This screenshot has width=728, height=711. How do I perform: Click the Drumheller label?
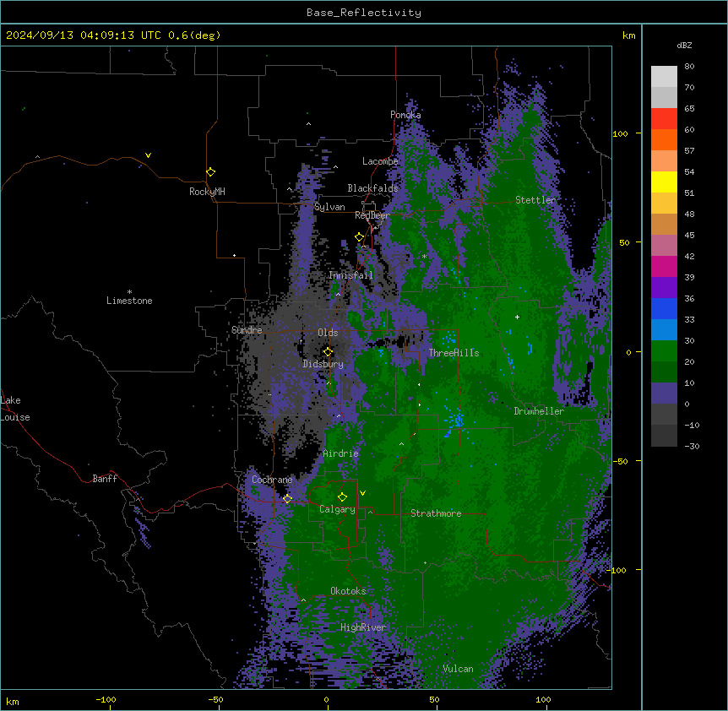pos(539,411)
